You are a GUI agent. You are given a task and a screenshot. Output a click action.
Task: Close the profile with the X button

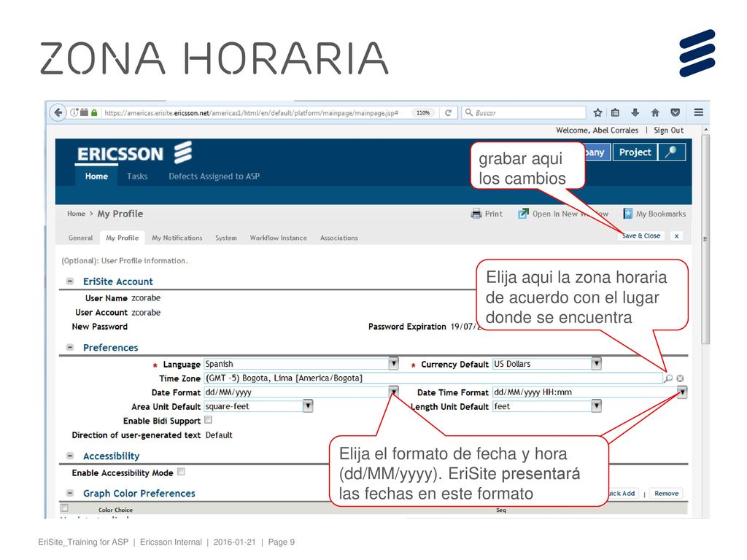coord(676,236)
